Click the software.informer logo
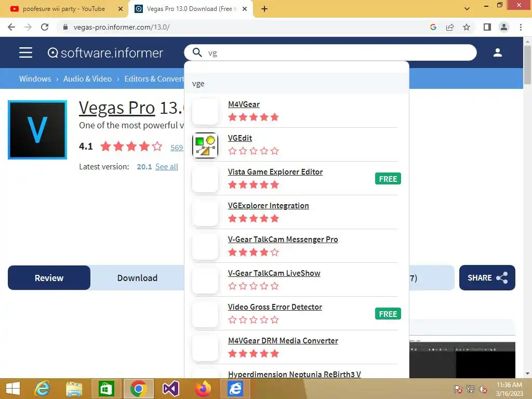 (105, 53)
